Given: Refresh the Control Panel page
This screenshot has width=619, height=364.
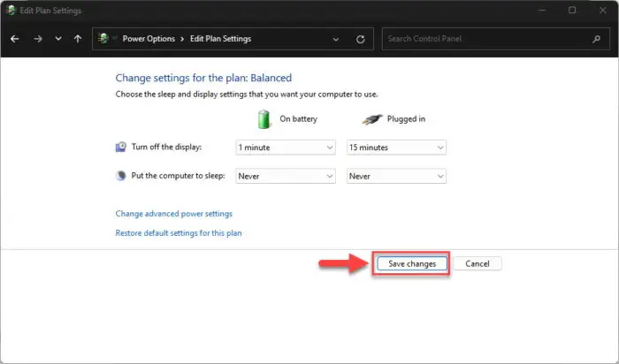Looking at the screenshot, I should pos(360,39).
